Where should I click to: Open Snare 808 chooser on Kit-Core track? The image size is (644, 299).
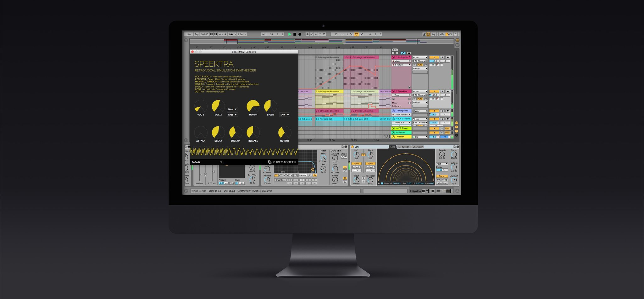pos(402,122)
